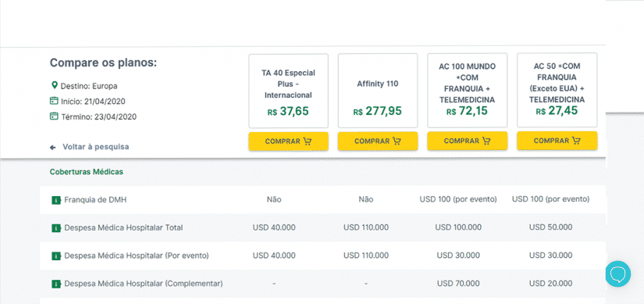The height and width of the screenshot is (304, 644).
Task: Click the location pin icon next to Destino
Action: coord(54,85)
